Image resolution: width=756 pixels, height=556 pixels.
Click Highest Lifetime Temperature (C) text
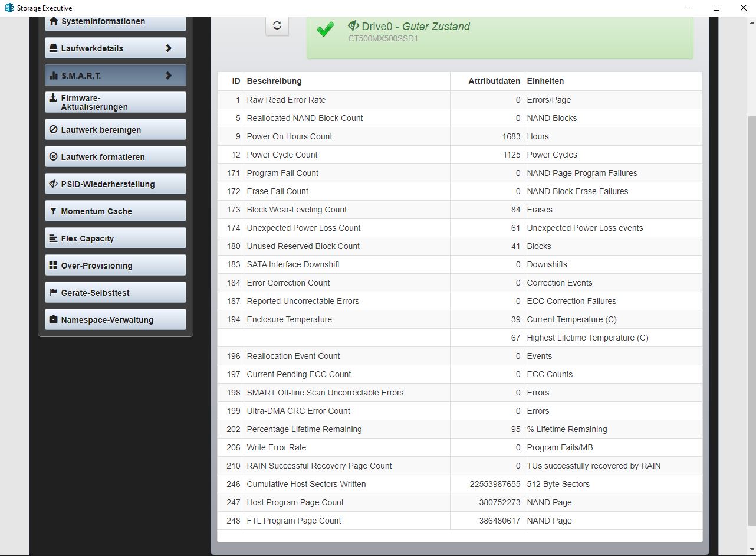(x=587, y=338)
